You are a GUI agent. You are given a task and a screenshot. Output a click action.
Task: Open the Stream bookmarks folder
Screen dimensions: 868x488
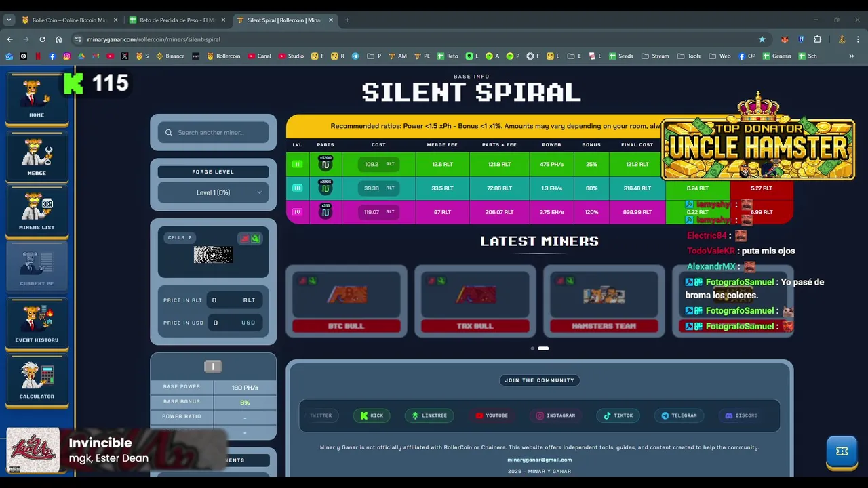[x=655, y=56]
